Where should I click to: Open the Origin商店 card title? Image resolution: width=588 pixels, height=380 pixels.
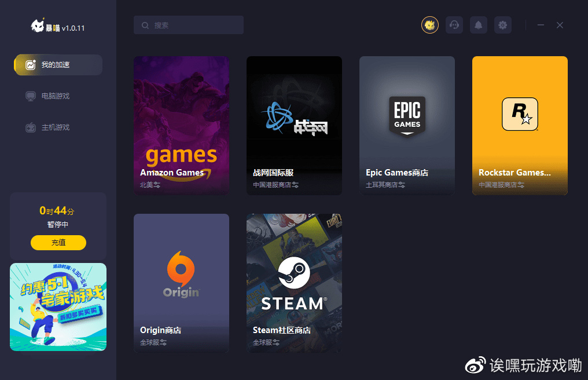pos(160,330)
